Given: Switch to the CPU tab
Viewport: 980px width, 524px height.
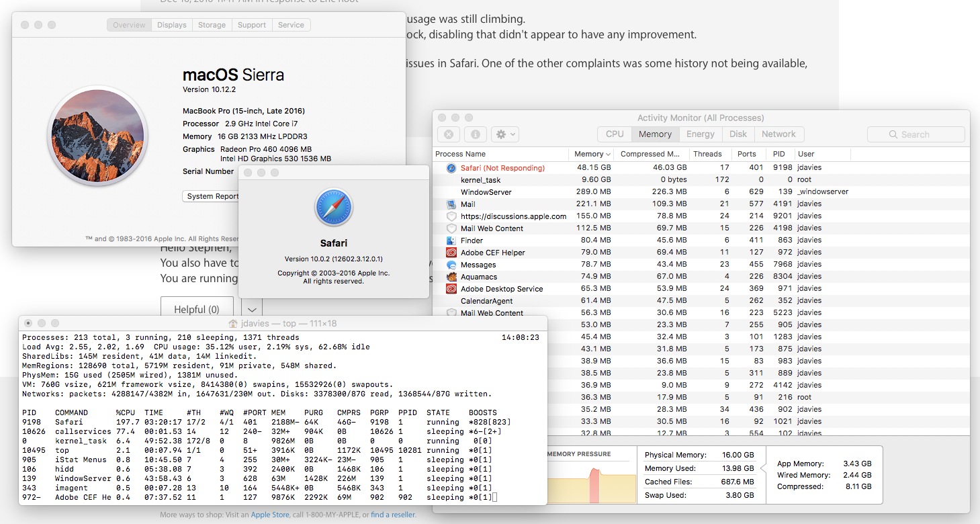Looking at the screenshot, I should (615, 134).
